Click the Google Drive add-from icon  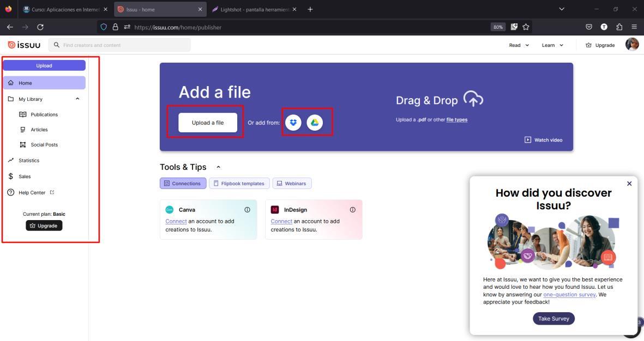pyautogui.click(x=315, y=122)
